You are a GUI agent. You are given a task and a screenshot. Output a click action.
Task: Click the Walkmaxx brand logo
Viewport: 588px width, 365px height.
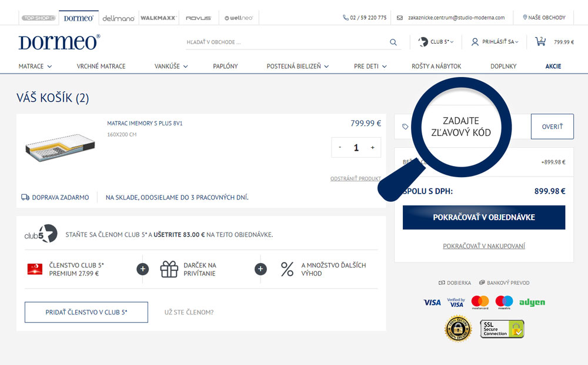coord(158,18)
